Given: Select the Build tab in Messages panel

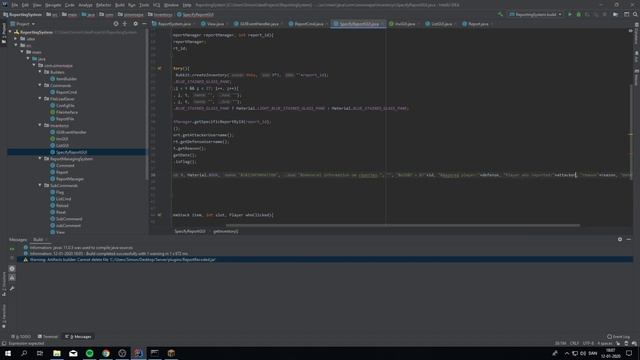Looking at the screenshot, I should [38, 240].
